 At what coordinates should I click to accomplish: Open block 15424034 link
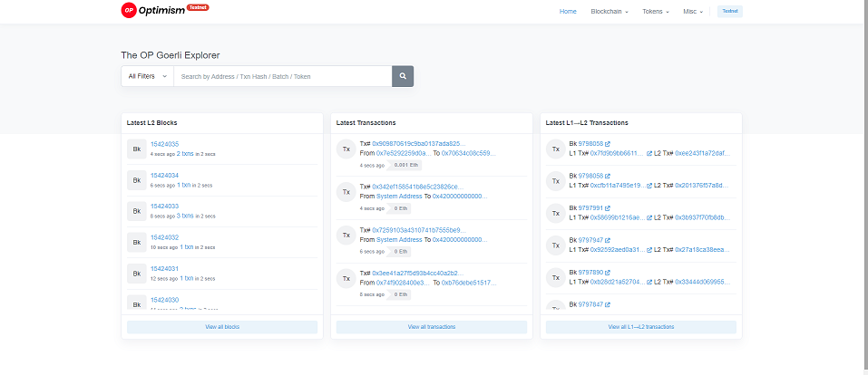(164, 175)
